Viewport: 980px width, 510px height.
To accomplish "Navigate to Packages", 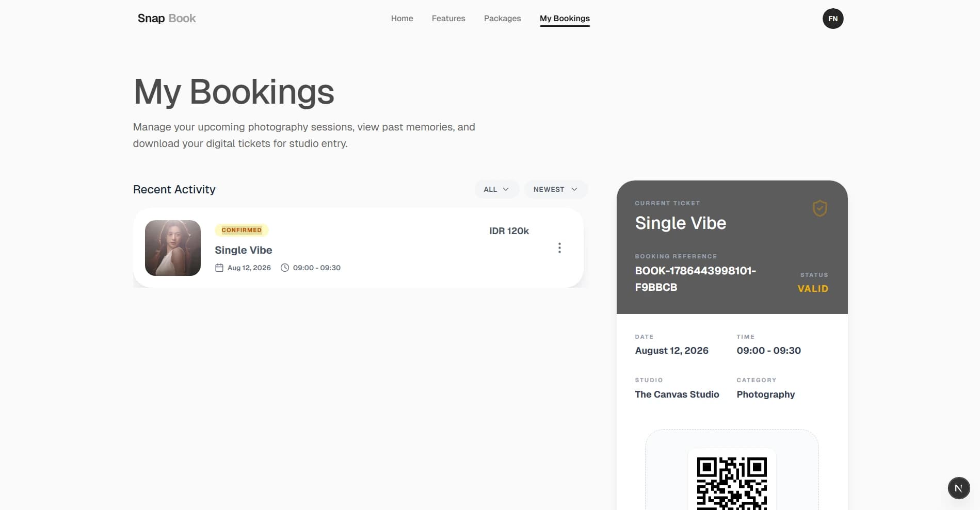I will tap(502, 19).
